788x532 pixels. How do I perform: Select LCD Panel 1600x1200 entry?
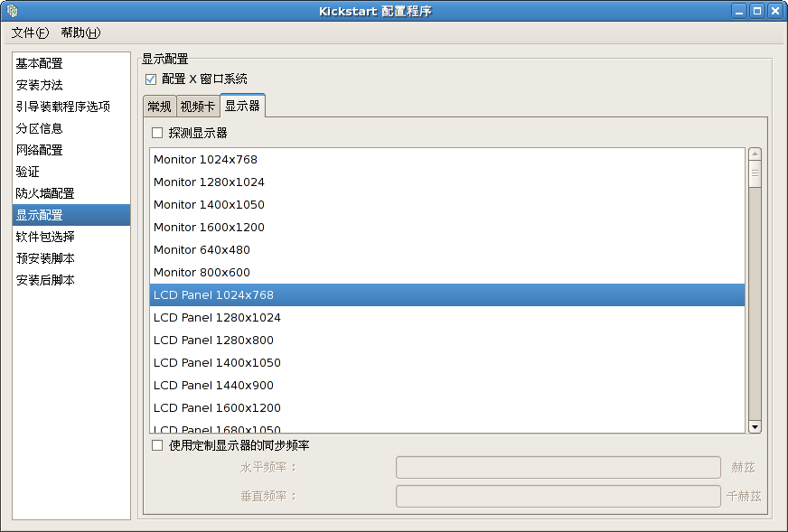point(447,408)
